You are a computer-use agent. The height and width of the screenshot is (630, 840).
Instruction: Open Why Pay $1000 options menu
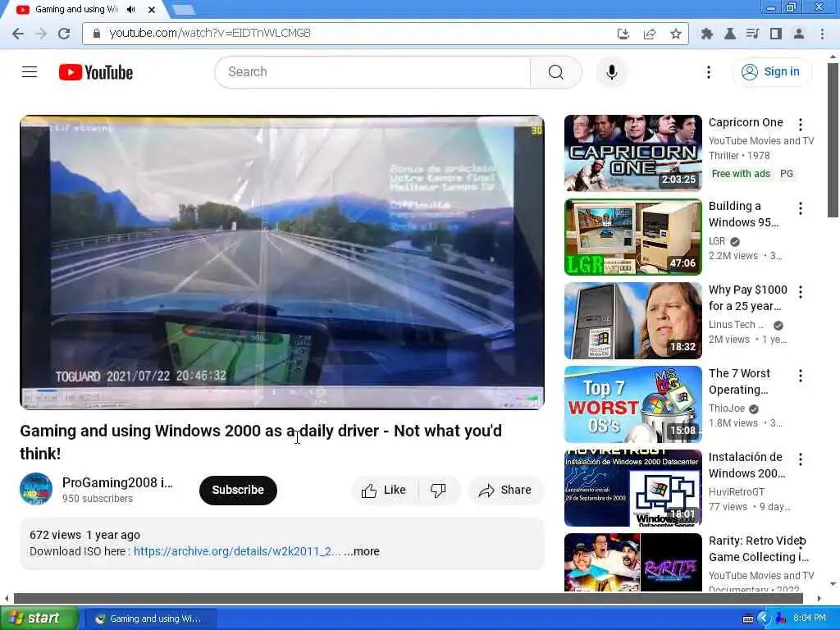pyautogui.click(x=801, y=291)
